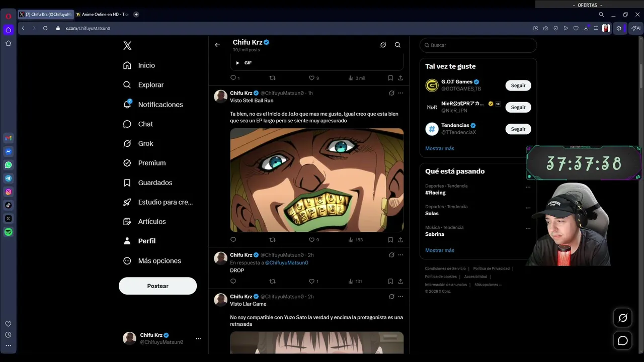
Task: Switch to Anime Online en HD tab
Action: tap(102, 15)
